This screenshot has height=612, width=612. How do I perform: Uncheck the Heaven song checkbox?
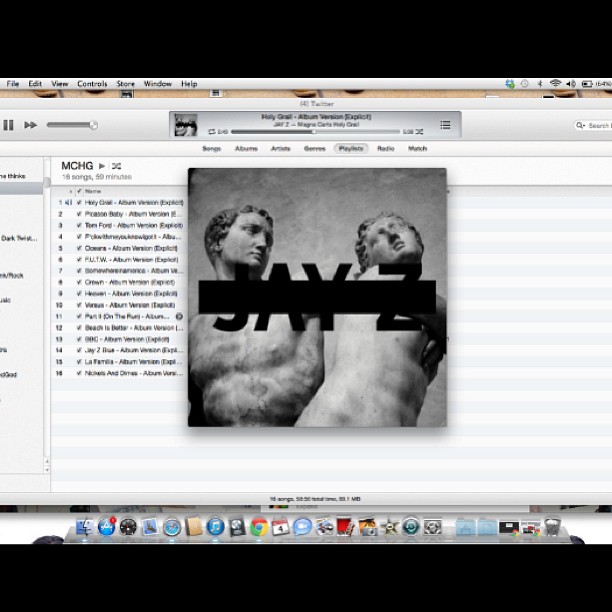tap(79, 294)
